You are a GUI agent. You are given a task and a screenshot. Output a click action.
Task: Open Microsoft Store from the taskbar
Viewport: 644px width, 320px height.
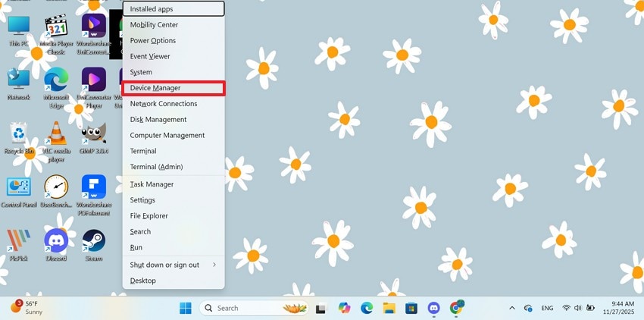tap(411, 308)
